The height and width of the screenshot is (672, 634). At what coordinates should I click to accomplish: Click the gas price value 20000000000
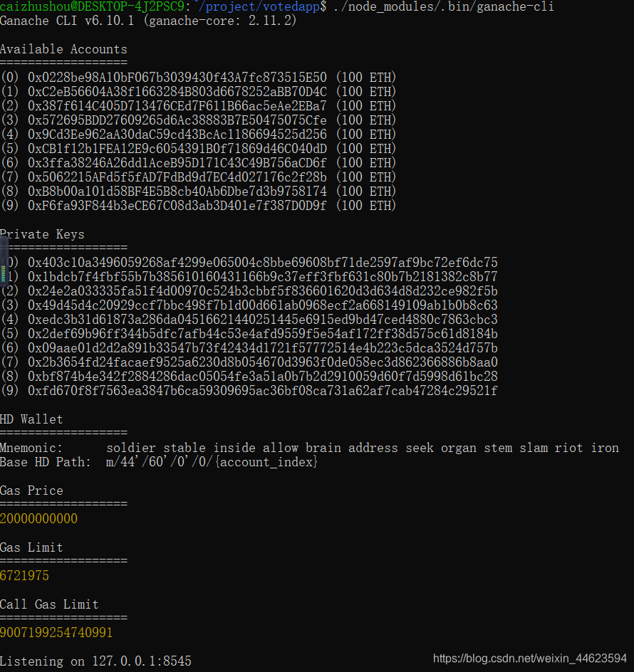[38, 518]
